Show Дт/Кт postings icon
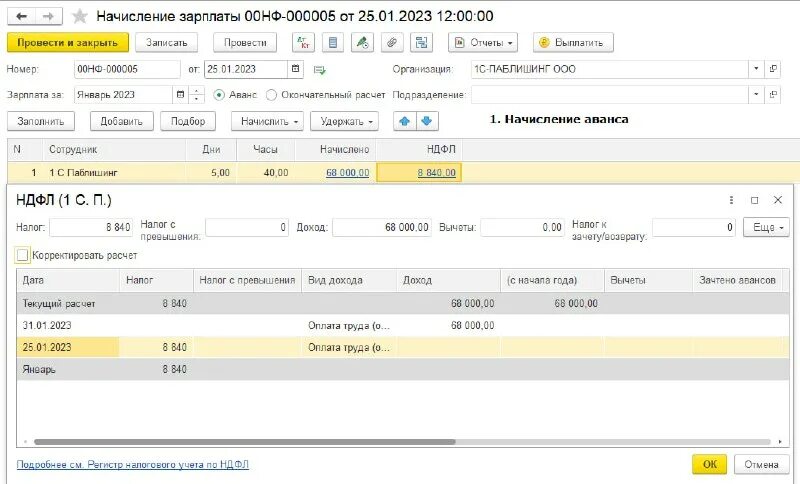The height and width of the screenshot is (484, 800). pos(303,43)
